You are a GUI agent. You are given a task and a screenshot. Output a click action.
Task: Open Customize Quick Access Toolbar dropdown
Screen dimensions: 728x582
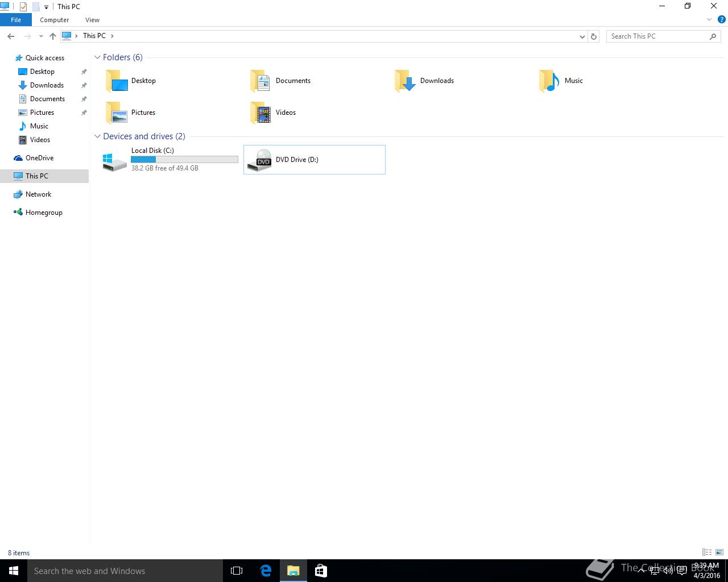pos(46,7)
